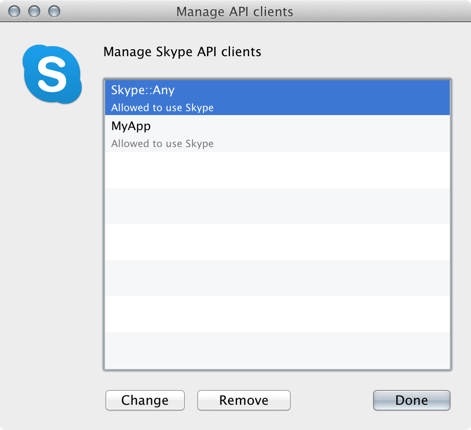
Task: Click 'Allowed to use Skype' under Skype::Any
Action: click(162, 108)
